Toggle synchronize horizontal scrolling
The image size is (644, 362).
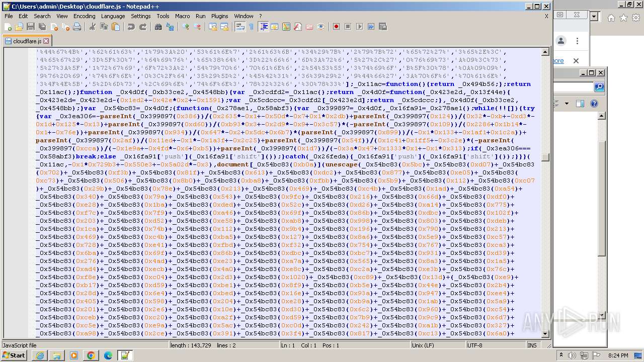click(x=224, y=27)
